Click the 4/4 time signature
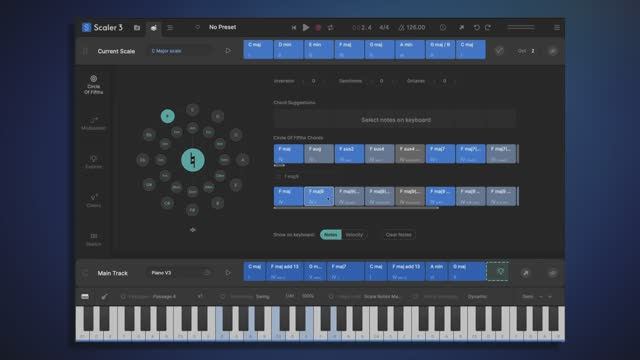 tap(384, 28)
